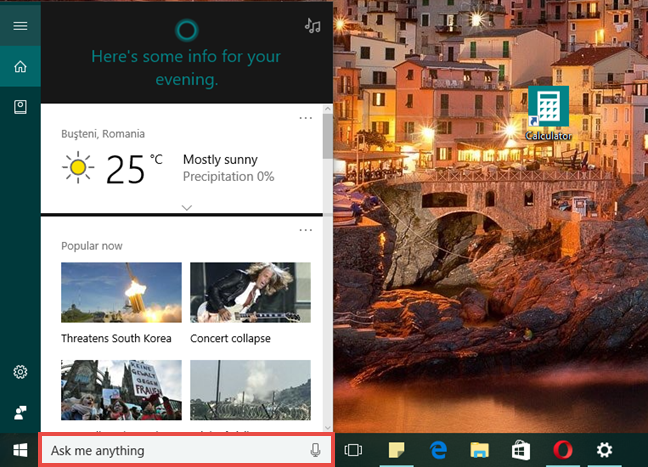Open the Concert collapse thumbnail image
This screenshot has height=467, width=648.
(250, 292)
